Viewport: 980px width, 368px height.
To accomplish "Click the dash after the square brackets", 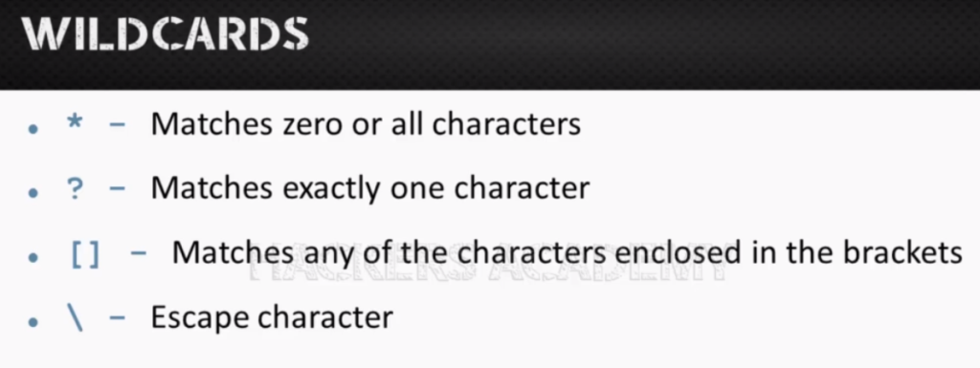I will coord(139,253).
